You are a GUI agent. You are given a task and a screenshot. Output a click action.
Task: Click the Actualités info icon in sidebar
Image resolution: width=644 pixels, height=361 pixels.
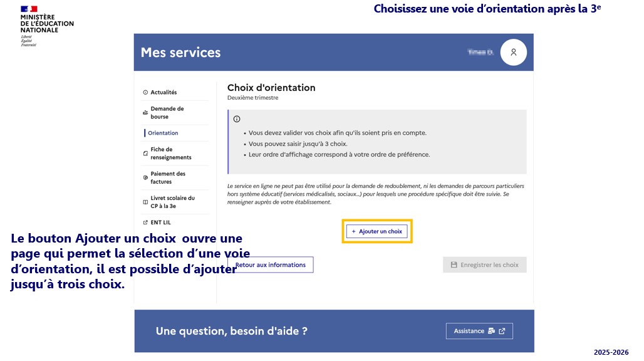pyautogui.click(x=145, y=92)
